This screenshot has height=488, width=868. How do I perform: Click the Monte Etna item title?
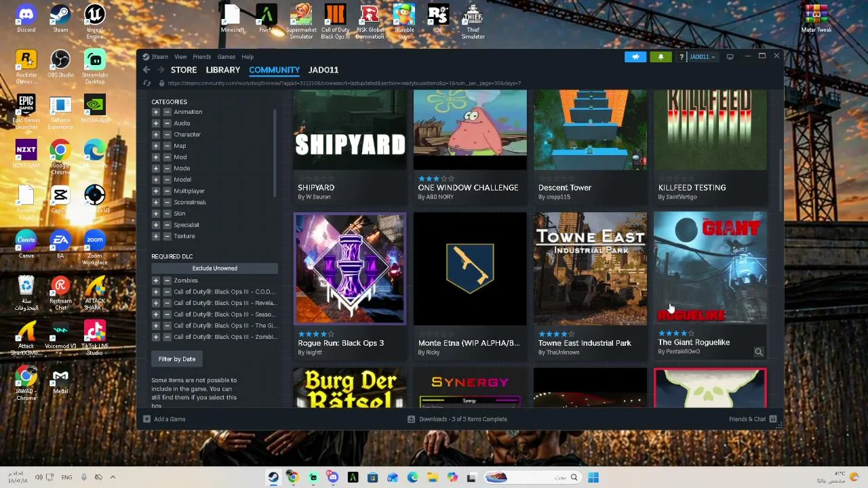click(469, 343)
